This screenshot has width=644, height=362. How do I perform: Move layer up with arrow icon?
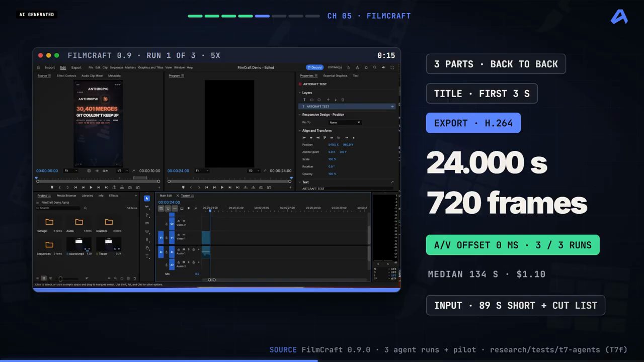tap(329, 100)
